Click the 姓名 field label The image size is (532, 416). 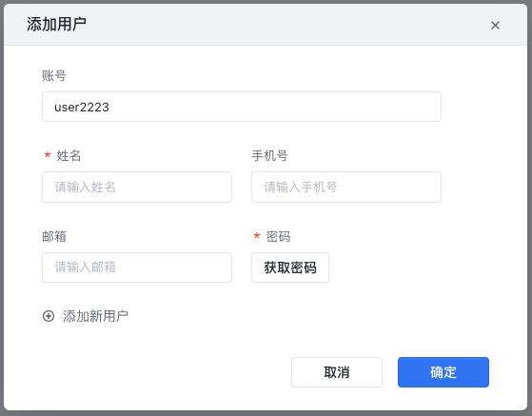(x=69, y=156)
